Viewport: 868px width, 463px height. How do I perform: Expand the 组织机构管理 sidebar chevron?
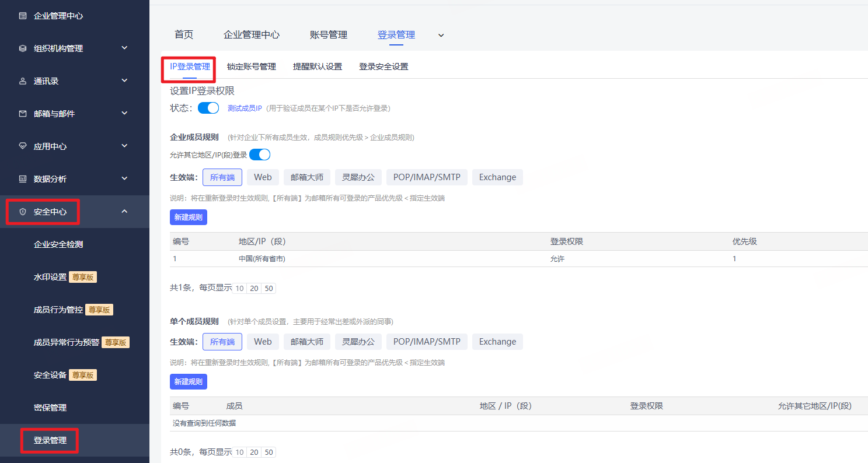(124, 48)
